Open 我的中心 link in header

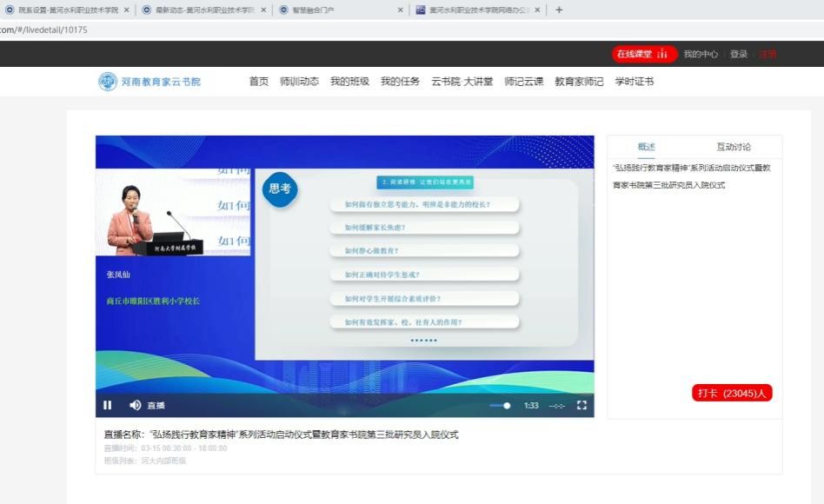point(701,54)
